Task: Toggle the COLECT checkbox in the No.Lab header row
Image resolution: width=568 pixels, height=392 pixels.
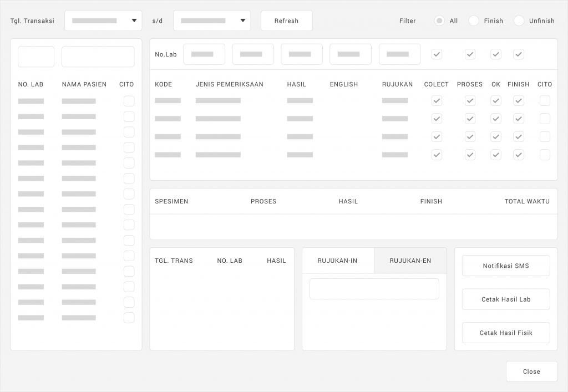Action: coord(437,54)
